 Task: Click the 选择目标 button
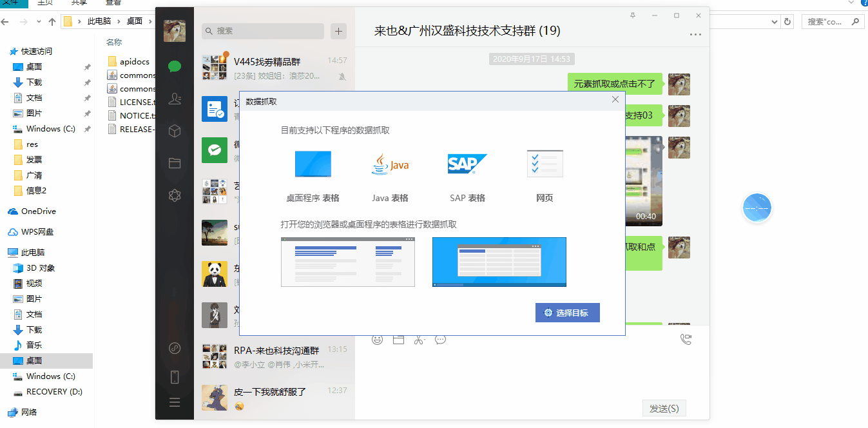click(568, 313)
